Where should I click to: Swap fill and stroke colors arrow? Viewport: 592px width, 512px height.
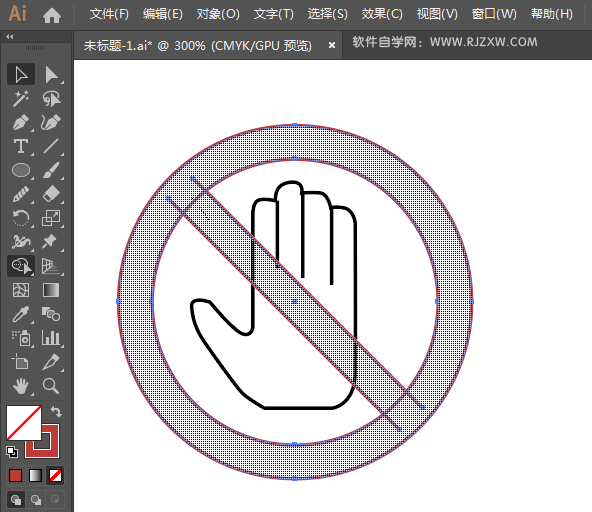56,411
